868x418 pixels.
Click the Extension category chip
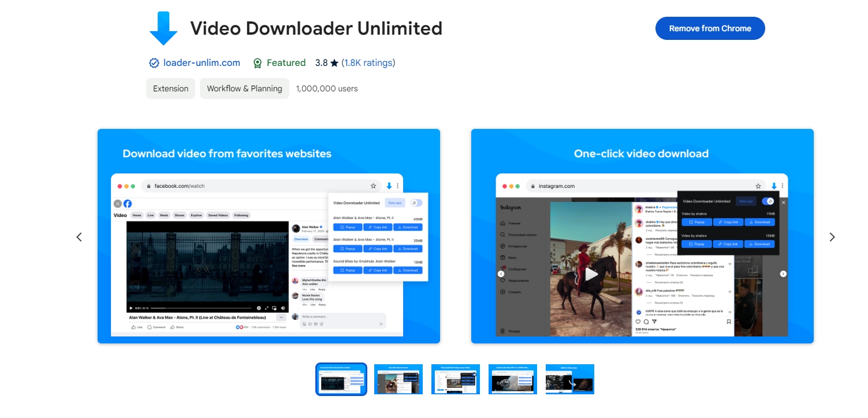pos(170,88)
